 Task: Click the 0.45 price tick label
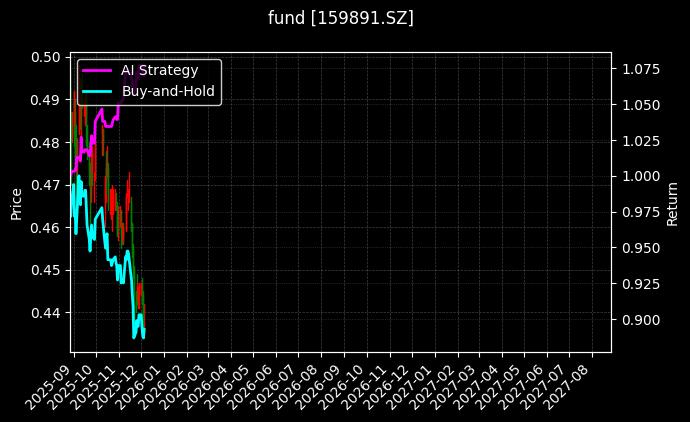click(46, 270)
